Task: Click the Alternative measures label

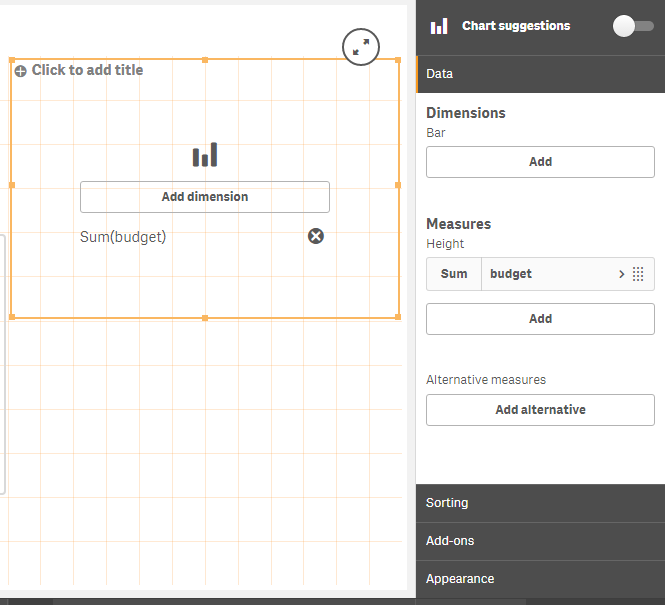Action: coord(486,379)
